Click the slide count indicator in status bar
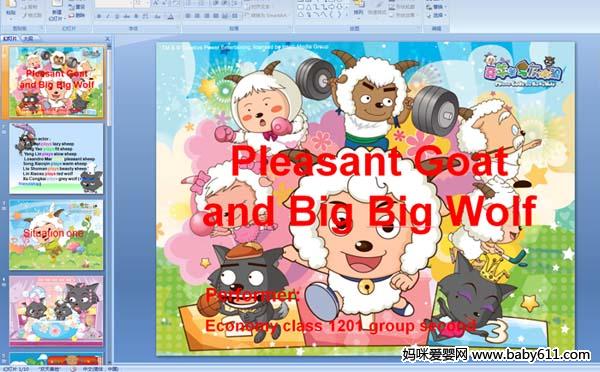 16,369
